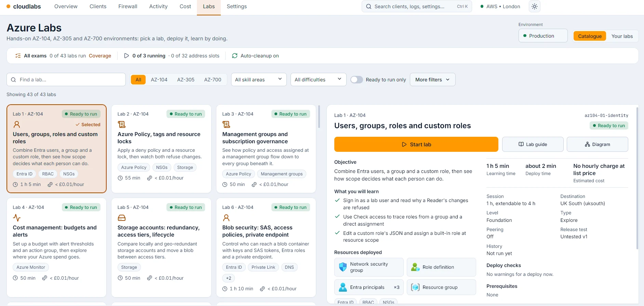This screenshot has width=644, height=306.
Task: Click the Network security group shield icon
Action: (343, 267)
